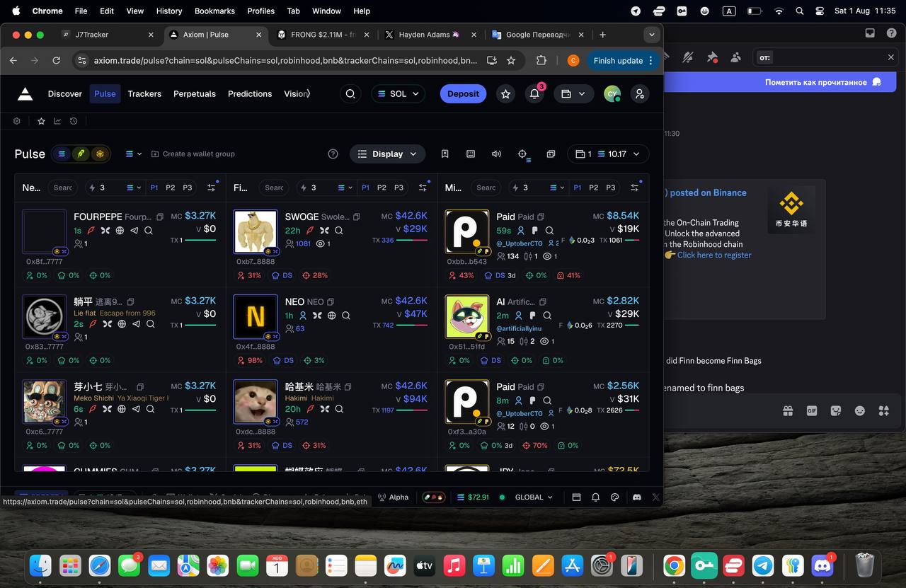
Task: Open the Telegram link for FOURPEPE
Action: 134,230
